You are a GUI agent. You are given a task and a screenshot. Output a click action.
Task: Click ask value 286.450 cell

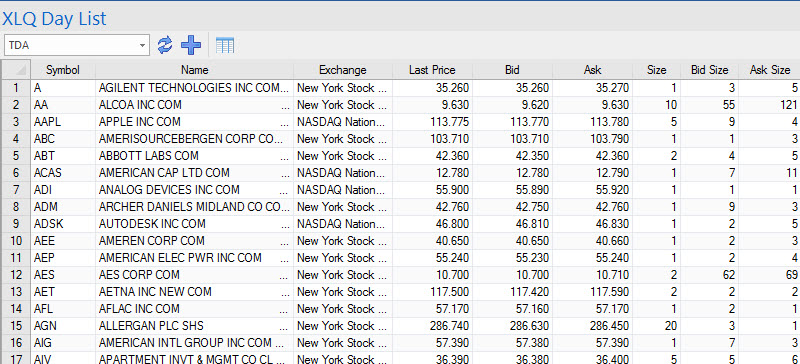click(x=592, y=326)
